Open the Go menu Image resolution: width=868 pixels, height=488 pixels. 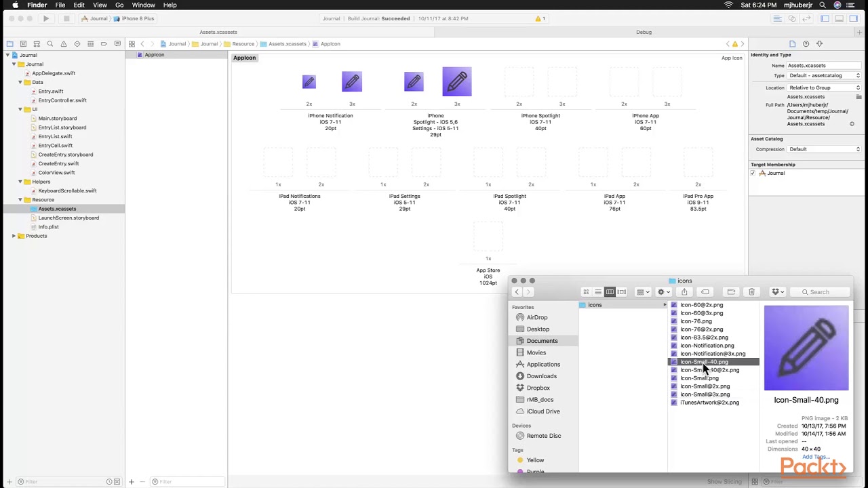[x=119, y=5]
